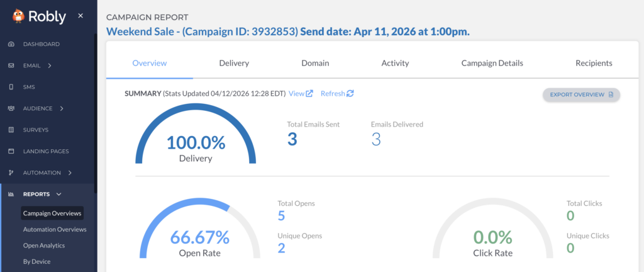
Task: Click the Dashboard gauge icon
Action: click(x=11, y=44)
